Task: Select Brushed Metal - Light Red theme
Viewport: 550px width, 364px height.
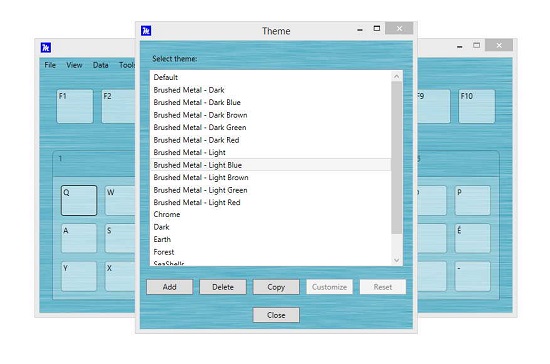Action: [270, 202]
